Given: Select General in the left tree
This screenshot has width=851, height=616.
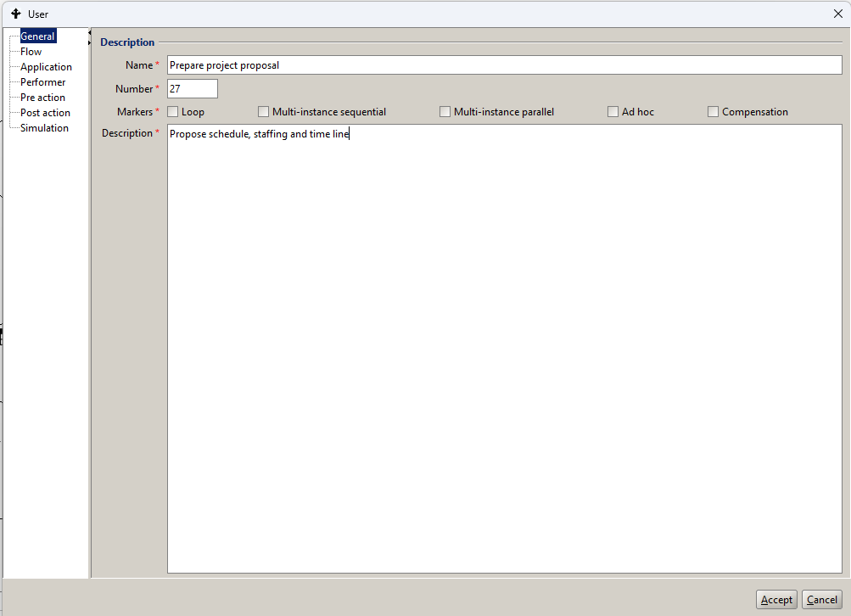Looking at the screenshot, I should point(37,36).
